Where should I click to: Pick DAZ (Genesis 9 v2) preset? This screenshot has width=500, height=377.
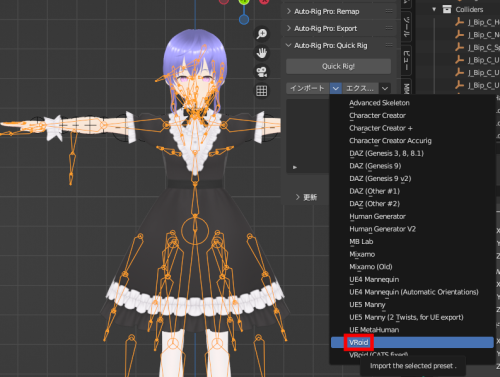(x=380, y=179)
